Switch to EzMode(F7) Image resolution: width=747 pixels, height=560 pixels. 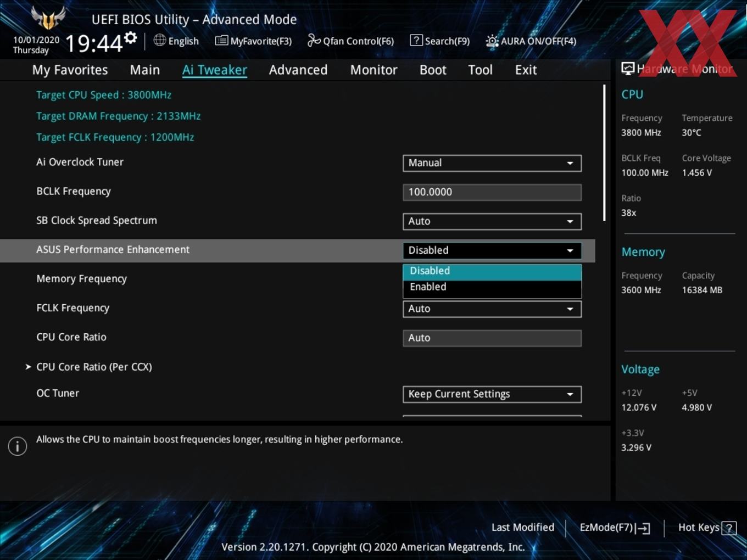pyautogui.click(x=615, y=528)
